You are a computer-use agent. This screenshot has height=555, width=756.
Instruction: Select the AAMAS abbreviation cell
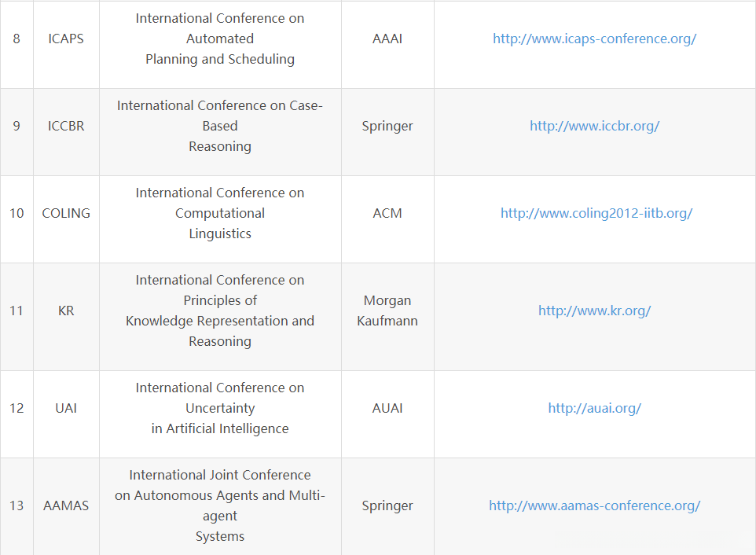coord(66,505)
